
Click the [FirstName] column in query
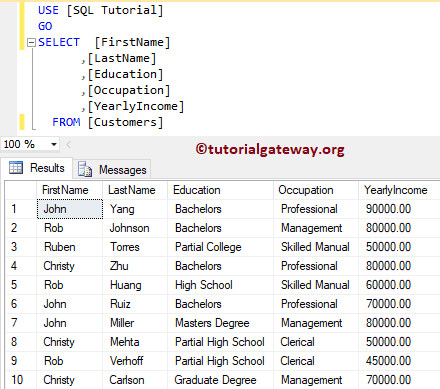pyautogui.click(x=132, y=42)
